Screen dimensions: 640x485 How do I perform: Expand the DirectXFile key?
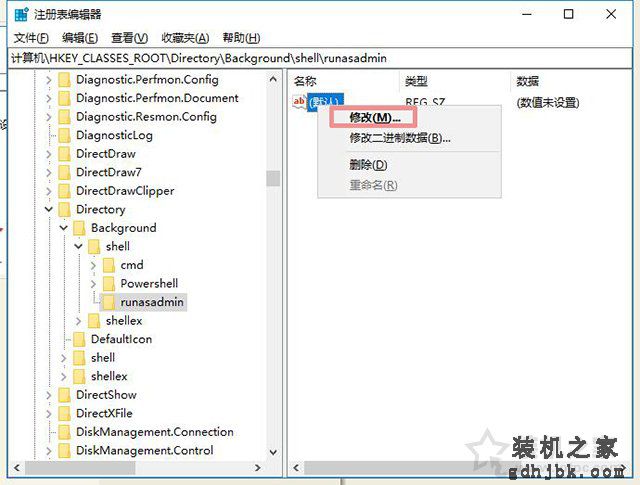point(49,414)
